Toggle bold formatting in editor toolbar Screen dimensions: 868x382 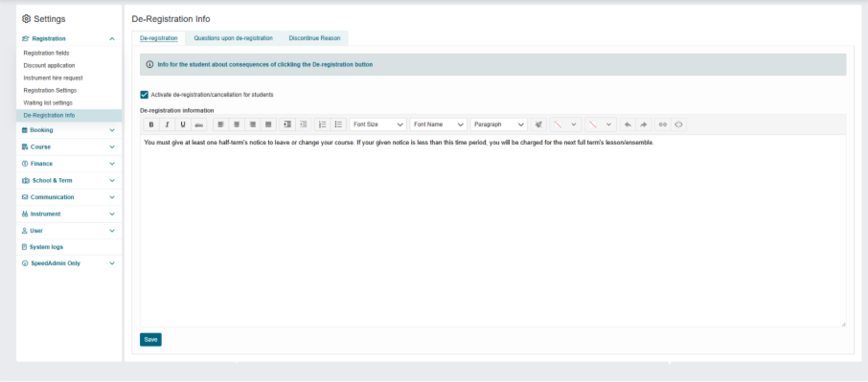coord(151,124)
